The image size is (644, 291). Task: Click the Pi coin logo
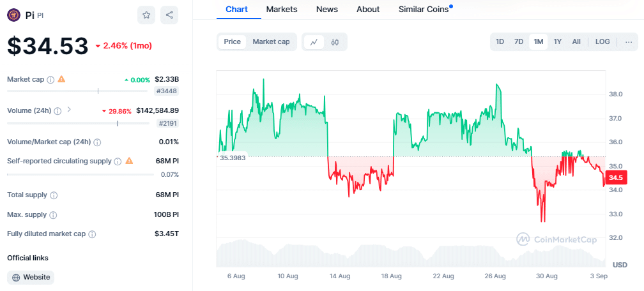click(14, 15)
